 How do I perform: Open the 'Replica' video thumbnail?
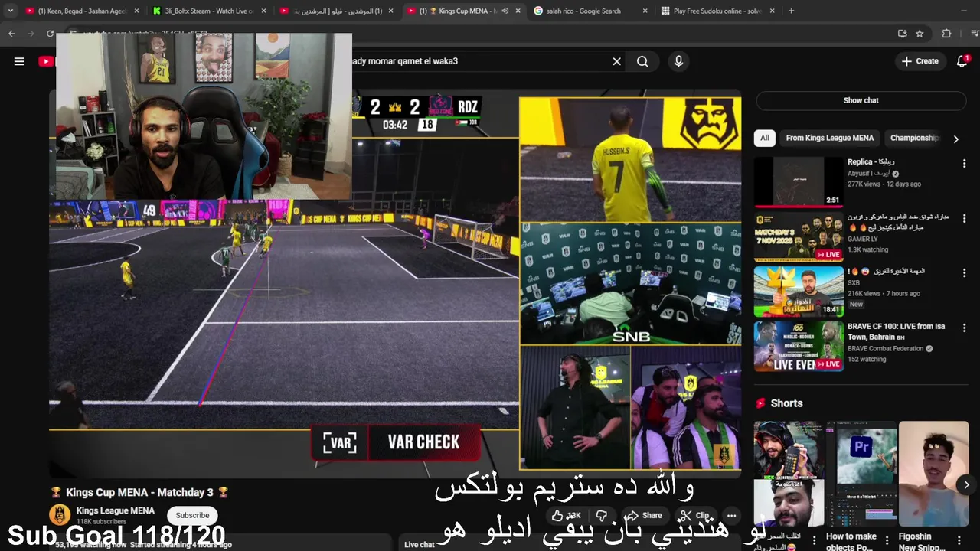799,182
